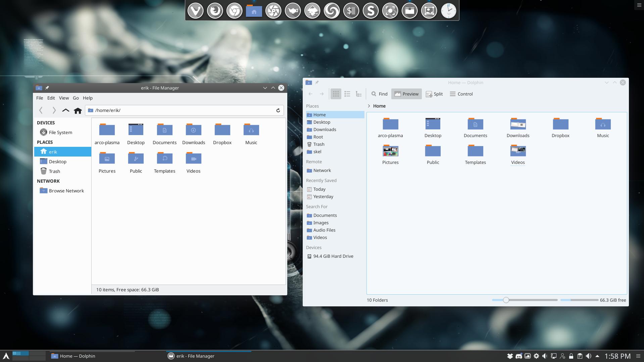Open Inkscape from the dock

pyautogui.click(x=312, y=10)
